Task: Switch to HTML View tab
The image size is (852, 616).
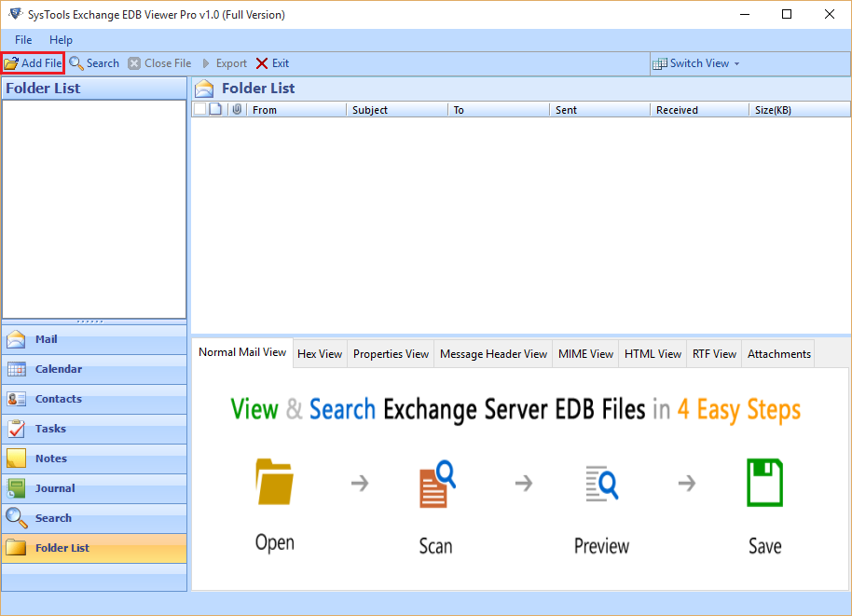Action: 653,354
